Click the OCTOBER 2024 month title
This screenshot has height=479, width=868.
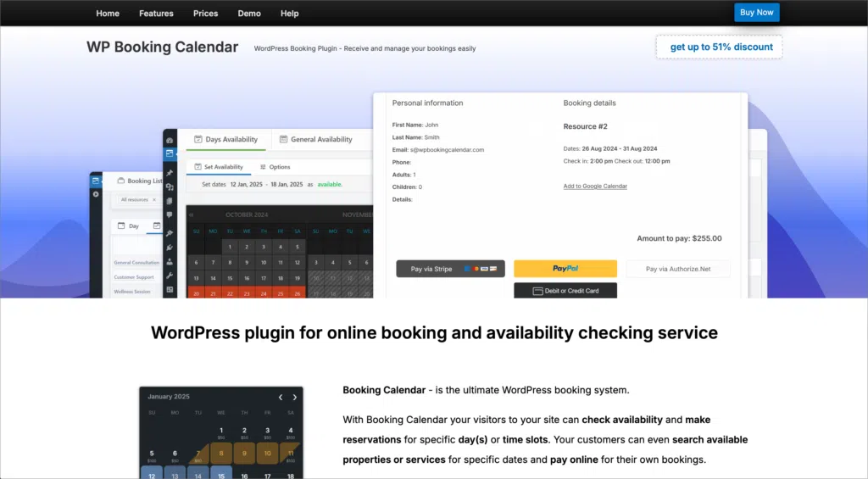point(247,214)
